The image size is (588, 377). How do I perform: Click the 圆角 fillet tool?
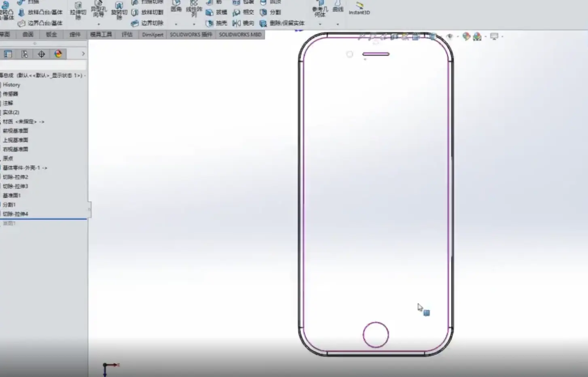tap(176, 6)
